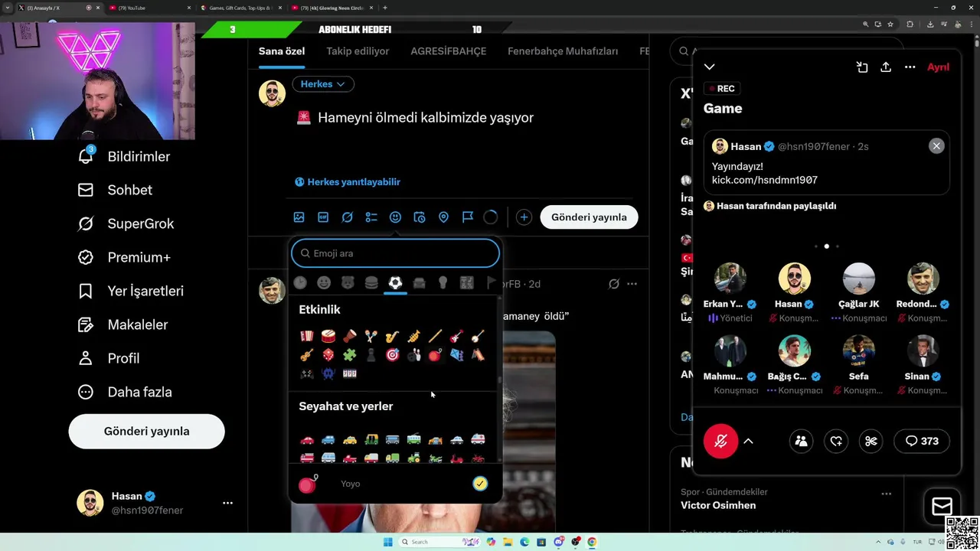
Task: Open account options next to Hasan
Action: coord(227,503)
